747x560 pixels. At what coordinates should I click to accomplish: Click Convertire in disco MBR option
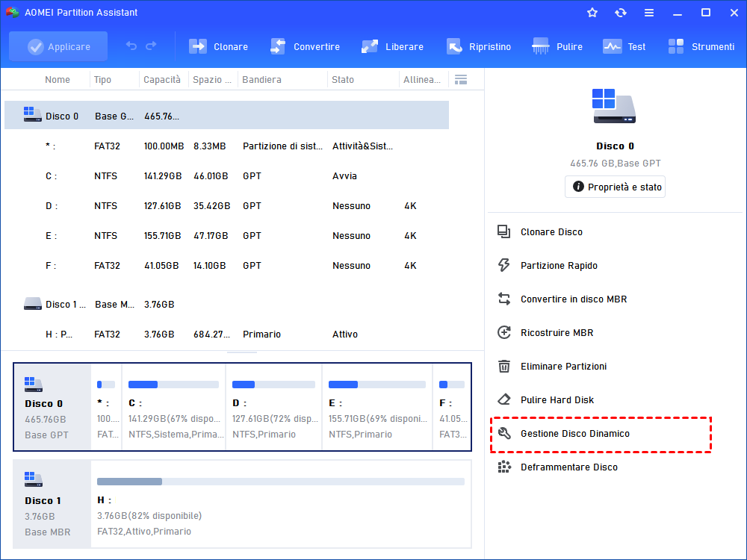tap(574, 299)
